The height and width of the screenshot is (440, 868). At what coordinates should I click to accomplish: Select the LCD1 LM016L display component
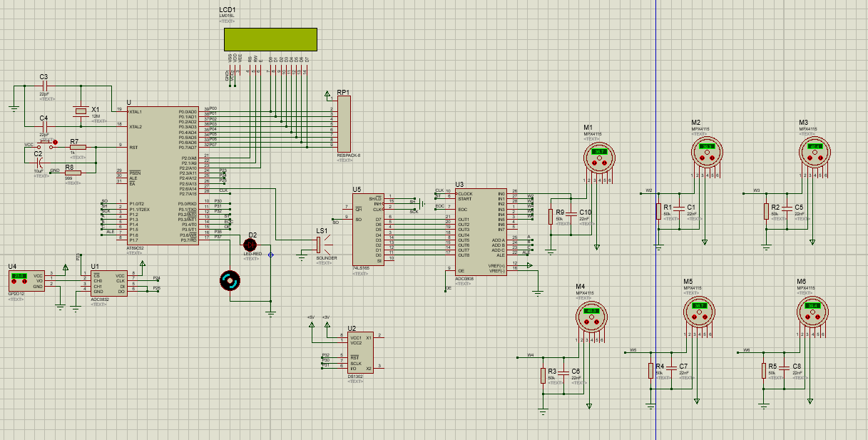(270, 39)
